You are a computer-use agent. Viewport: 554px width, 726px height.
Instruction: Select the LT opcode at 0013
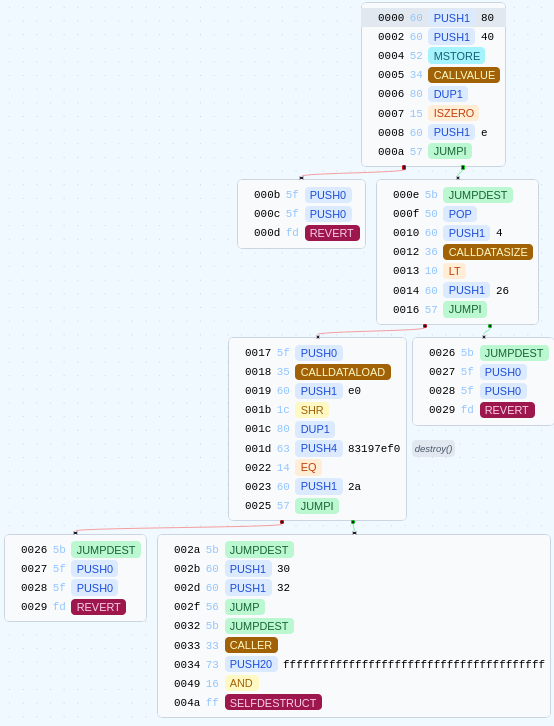(x=454, y=271)
